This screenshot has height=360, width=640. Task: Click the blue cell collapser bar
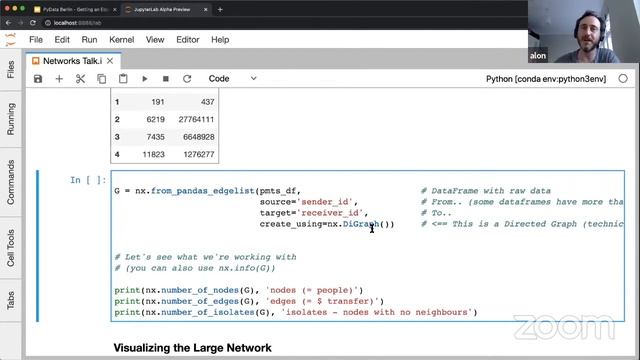pyautogui.click(x=38, y=246)
